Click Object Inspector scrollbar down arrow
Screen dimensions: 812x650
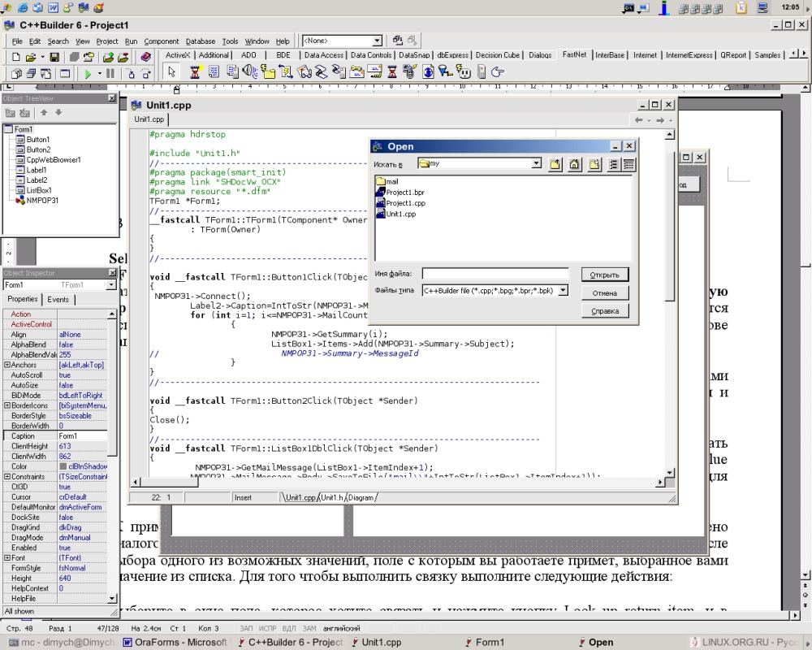coord(112,598)
